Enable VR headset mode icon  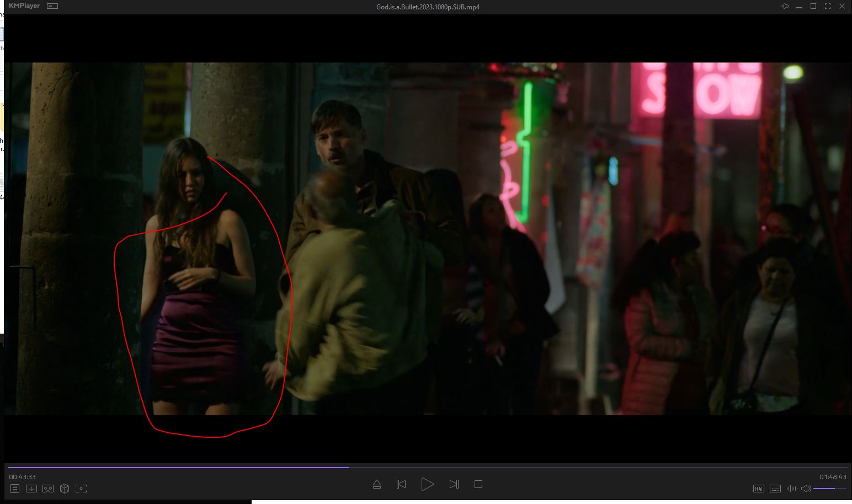(48, 489)
